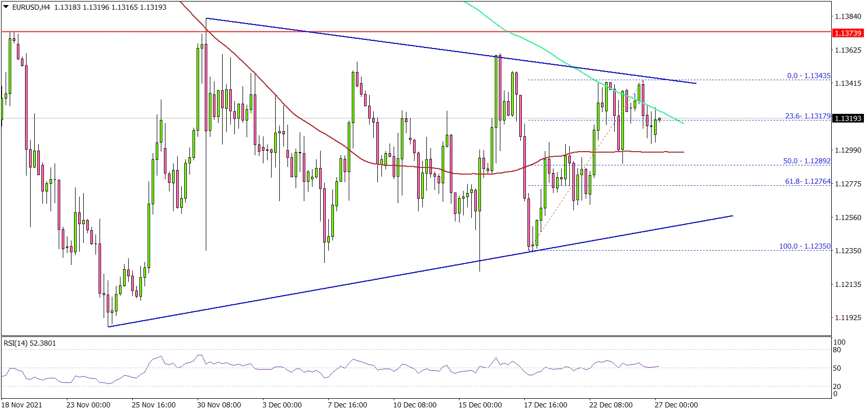Click the black 1.13193 current price tag

pos(848,118)
